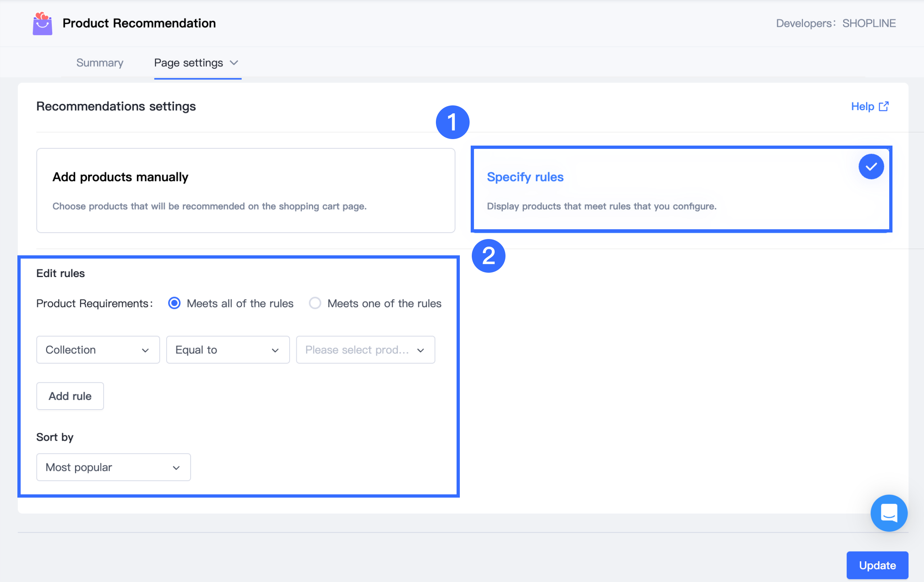This screenshot has width=924, height=582.
Task: Click the Developers: SHOPLINE text
Action: click(x=836, y=24)
